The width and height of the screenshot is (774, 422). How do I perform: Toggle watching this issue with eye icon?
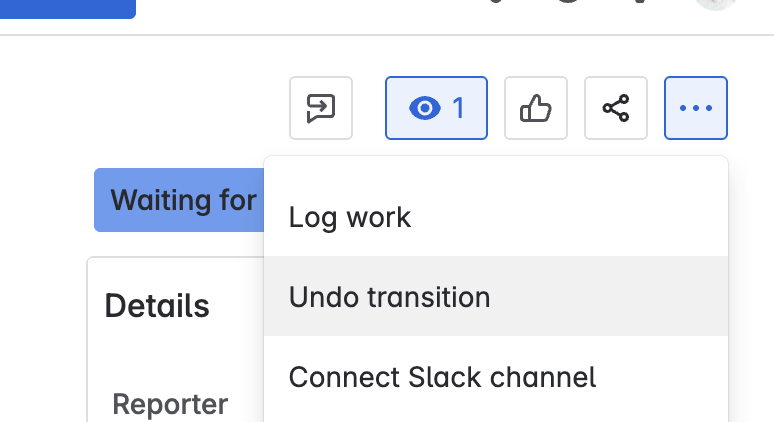coord(426,108)
